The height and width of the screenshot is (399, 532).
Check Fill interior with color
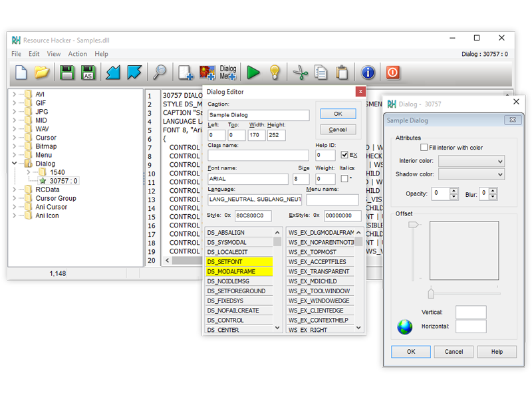coord(424,148)
